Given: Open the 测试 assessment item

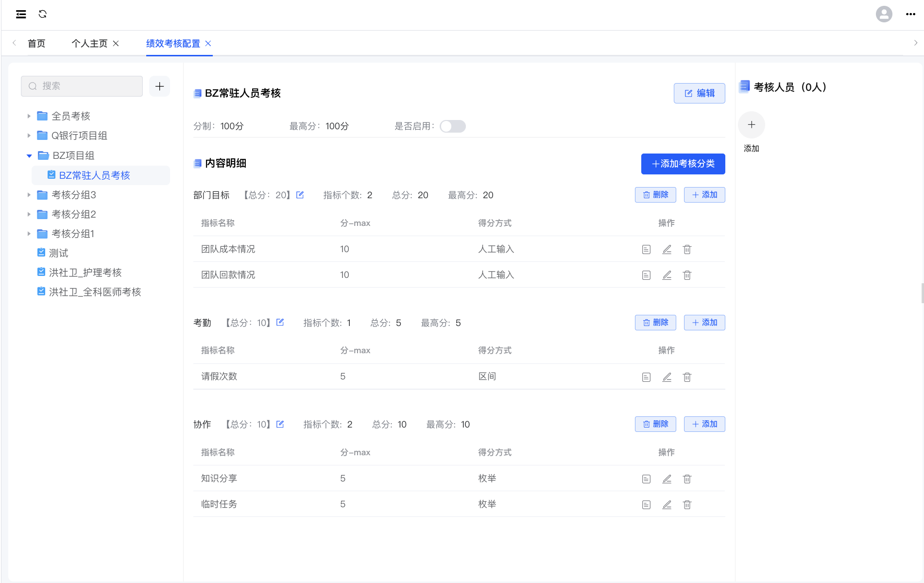Looking at the screenshot, I should click(x=58, y=253).
